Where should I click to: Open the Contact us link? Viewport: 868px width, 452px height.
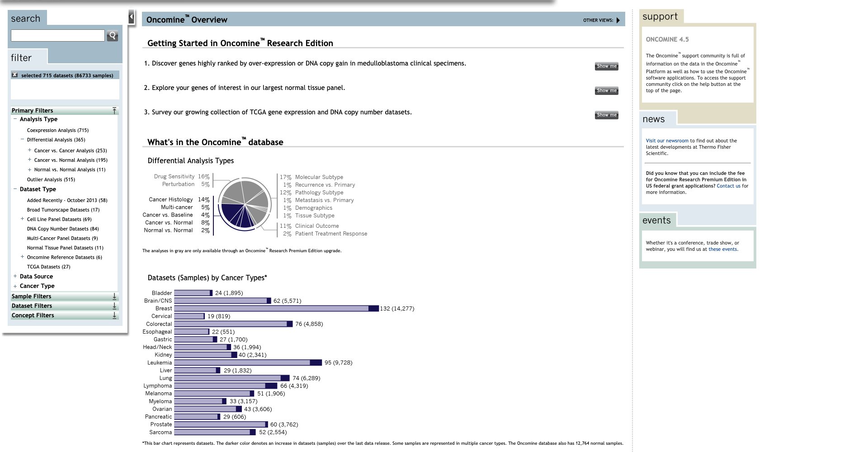click(x=728, y=186)
